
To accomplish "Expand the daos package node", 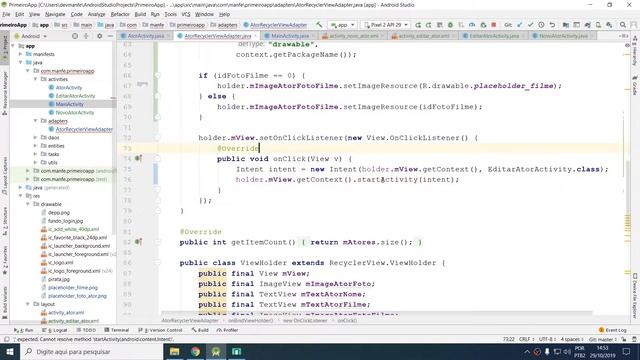I will pos(36,138).
